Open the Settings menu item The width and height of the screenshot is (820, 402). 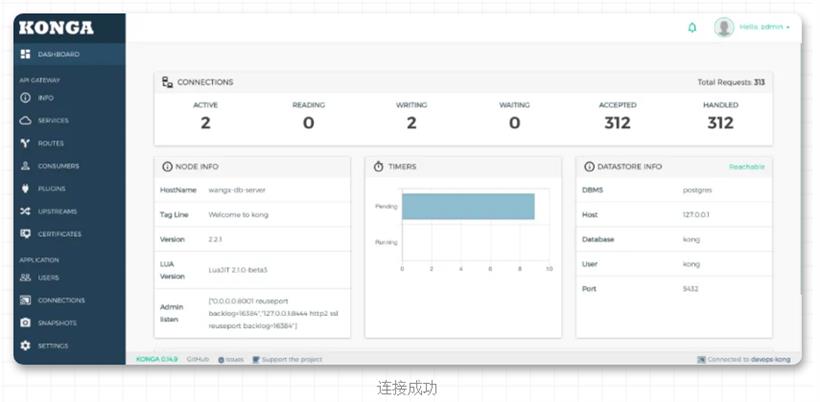pos(69,346)
